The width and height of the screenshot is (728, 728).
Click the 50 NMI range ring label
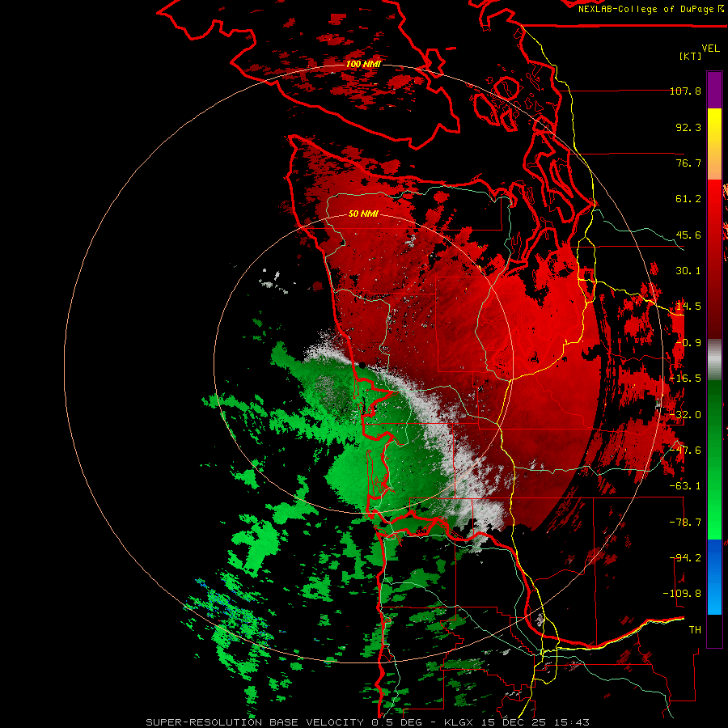point(363,214)
